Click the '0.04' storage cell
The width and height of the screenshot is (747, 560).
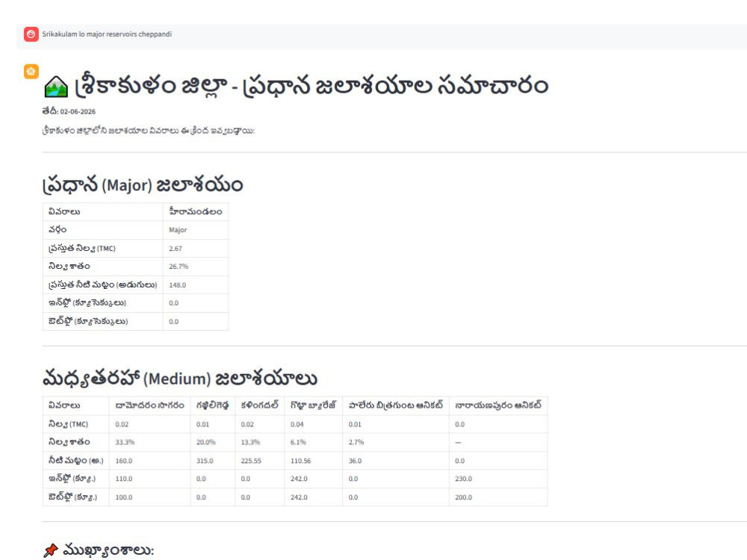pos(297,424)
